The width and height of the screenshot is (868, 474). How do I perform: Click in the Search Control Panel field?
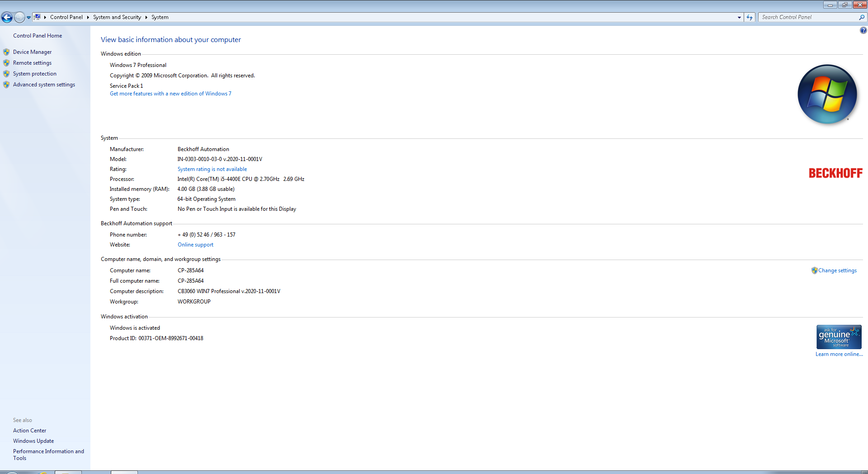(x=808, y=17)
